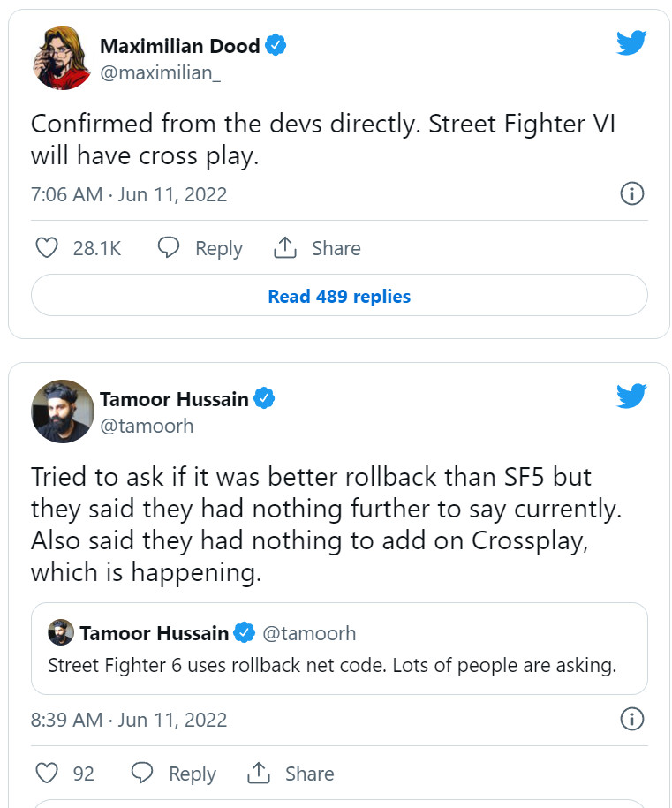The image size is (672, 808).
Task: Open Tamoor Hussain's profile picture
Action: point(62,412)
